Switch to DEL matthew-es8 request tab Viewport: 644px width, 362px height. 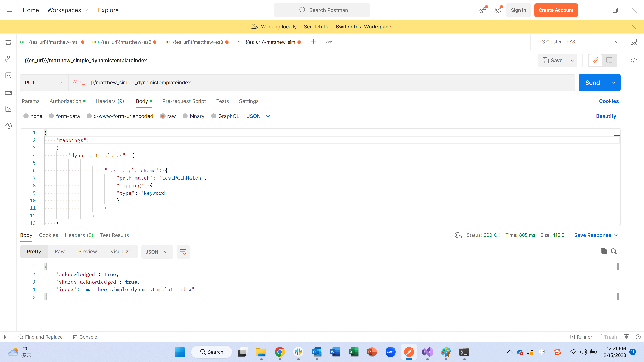point(197,42)
